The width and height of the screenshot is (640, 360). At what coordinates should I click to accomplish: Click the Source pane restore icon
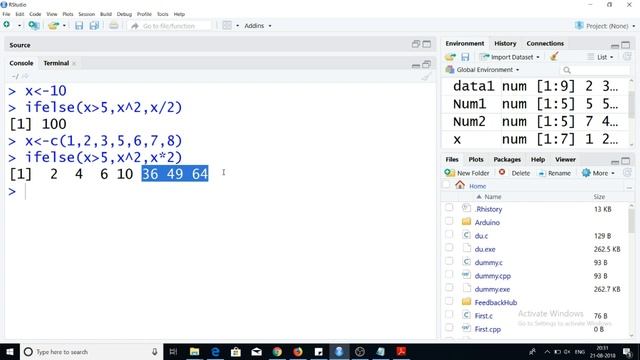click(x=416, y=44)
